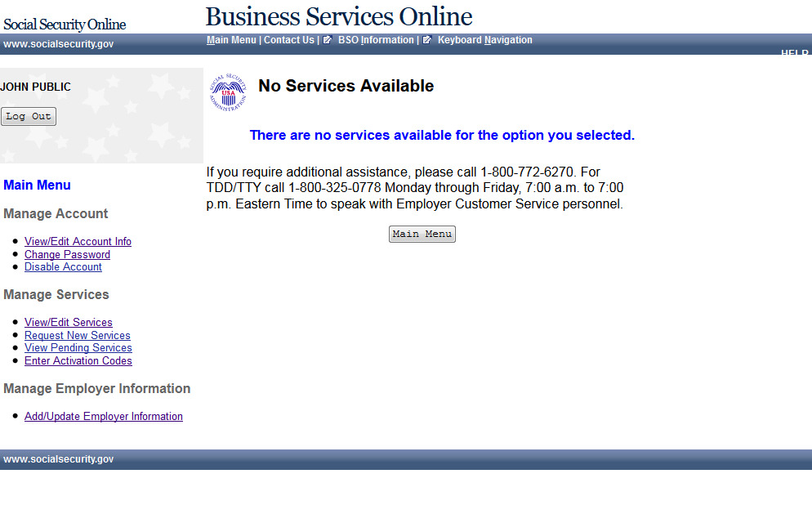Open Contact Us in the top bar
This screenshot has width=812, height=523.
coord(289,40)
